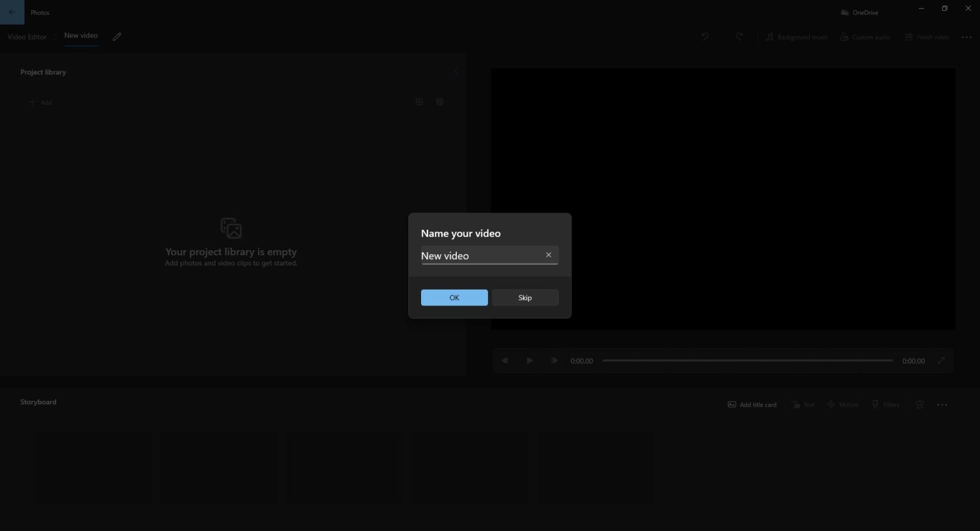Confirm the video name with OK
The height and width of the screenshot is (531, 980).
[x=454, y=297]
